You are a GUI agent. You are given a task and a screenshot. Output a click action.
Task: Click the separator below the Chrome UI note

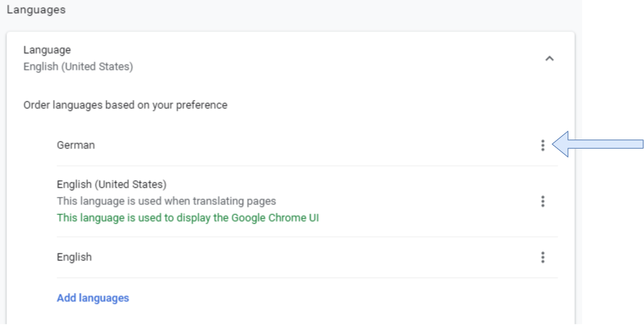pyautogui.click(x=307, y=237)
